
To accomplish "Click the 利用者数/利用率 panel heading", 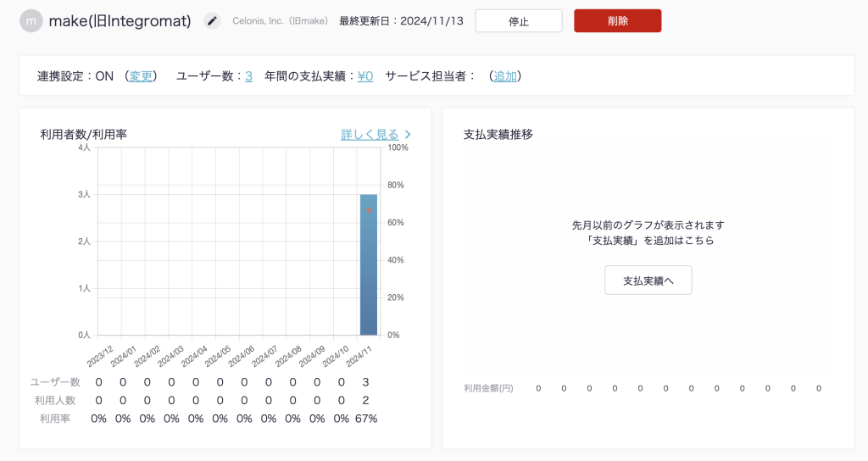I will click(x=83, y=134).
